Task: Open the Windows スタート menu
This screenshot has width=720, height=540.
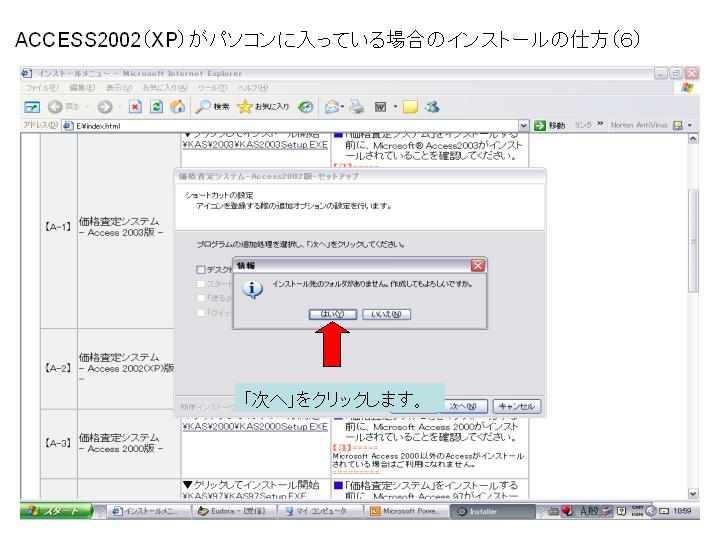Action: click(55, 511)
